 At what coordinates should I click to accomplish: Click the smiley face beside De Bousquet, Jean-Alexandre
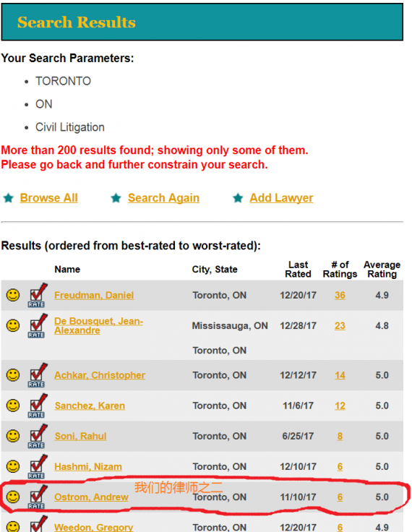(13, 326)
